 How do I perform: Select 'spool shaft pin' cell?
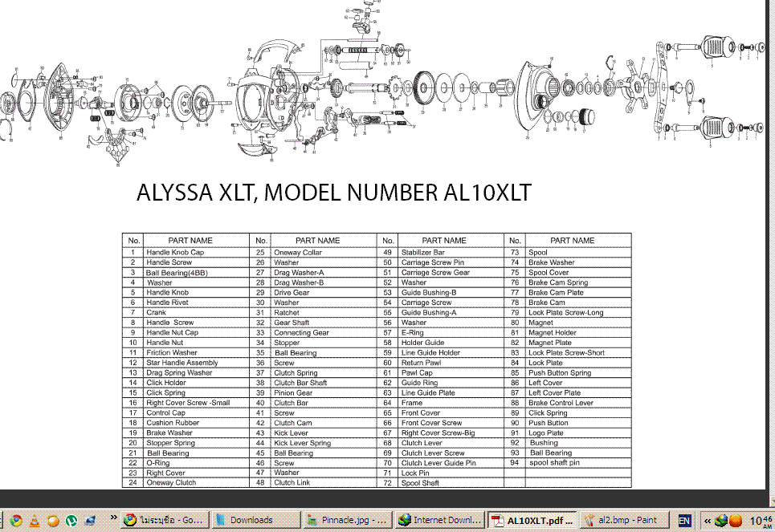click(x=555, y=463)
